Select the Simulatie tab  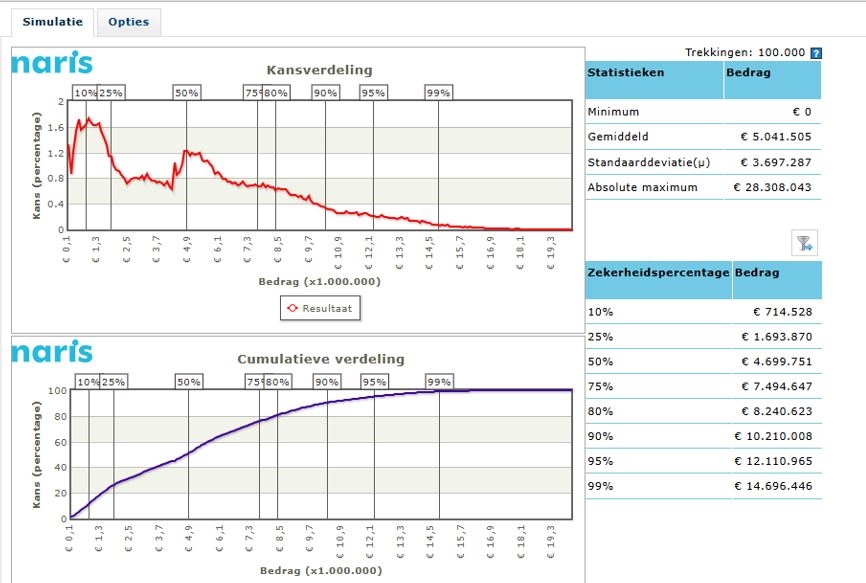click(x=52, y=22)
